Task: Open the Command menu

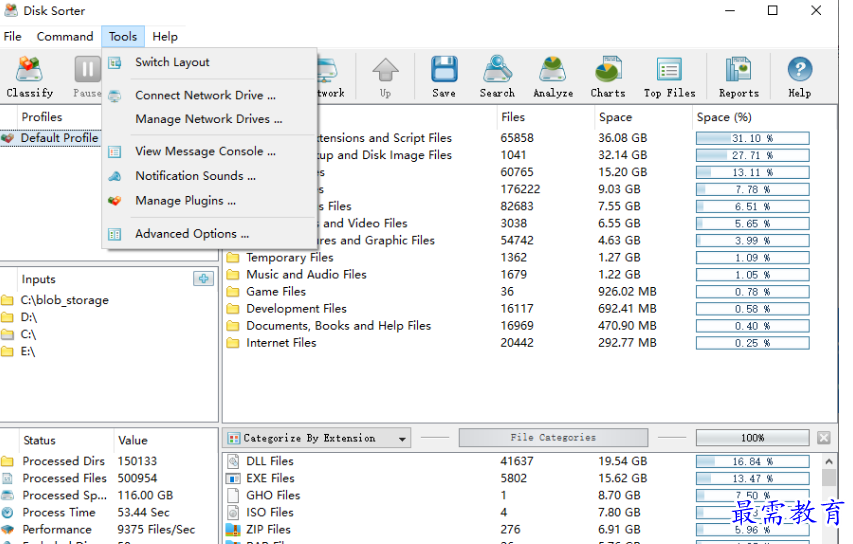Action: click(65, 36)
